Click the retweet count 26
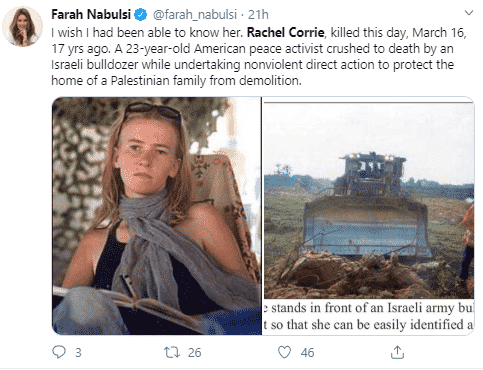Screen dimensions: 483x370 coord(194,353)
